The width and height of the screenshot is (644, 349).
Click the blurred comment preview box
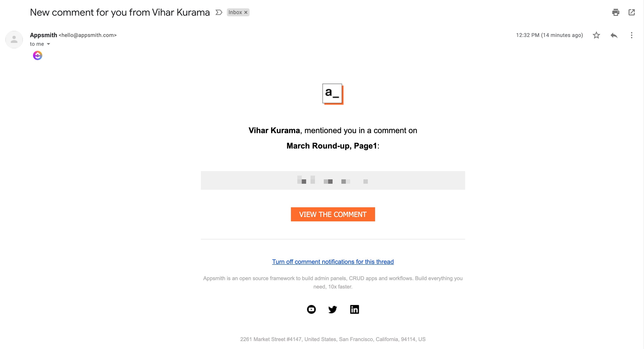(x=333, y=180)
